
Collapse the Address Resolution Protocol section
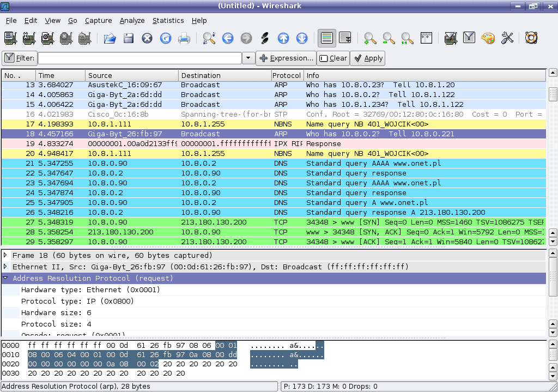[7, 278]
